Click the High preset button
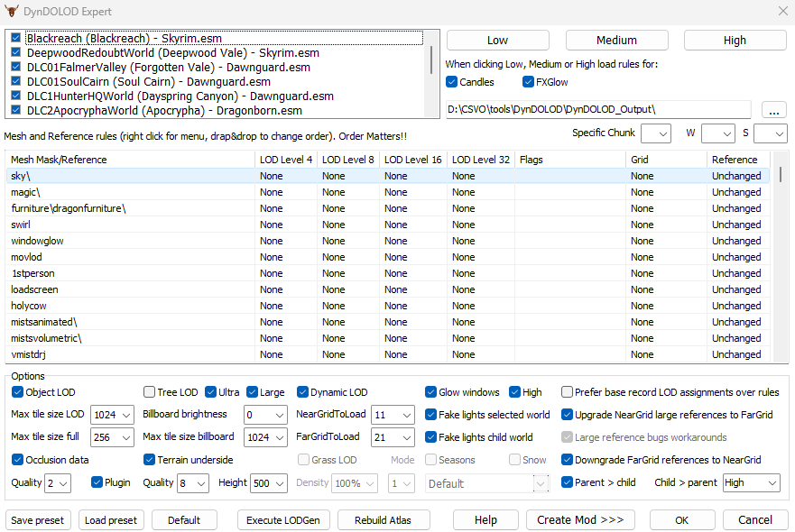This screenshot has height=532, width=795. tap(735, 40)
